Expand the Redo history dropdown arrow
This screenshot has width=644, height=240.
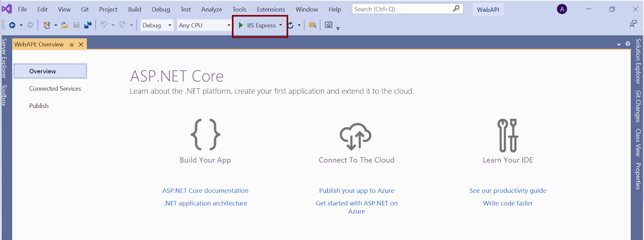(x=132, y=25)
